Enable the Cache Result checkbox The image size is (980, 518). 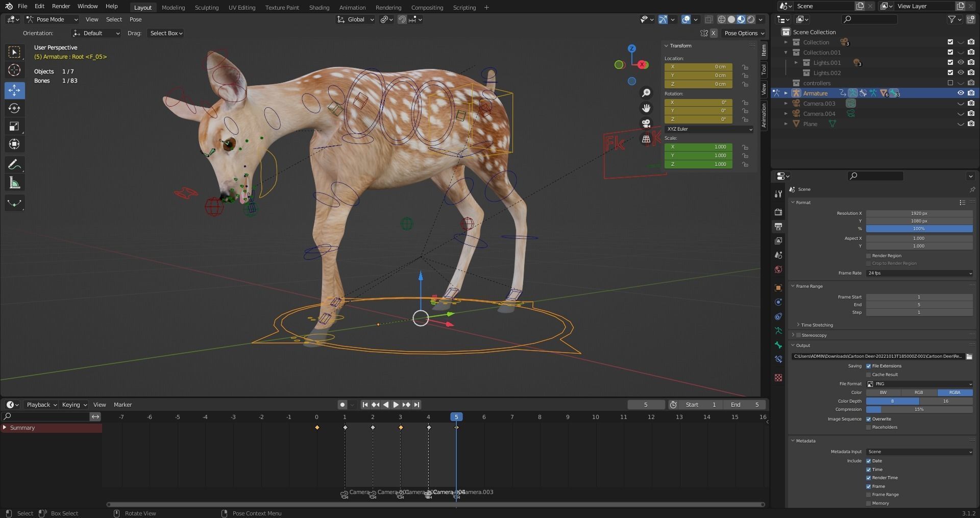pos(869,375)
